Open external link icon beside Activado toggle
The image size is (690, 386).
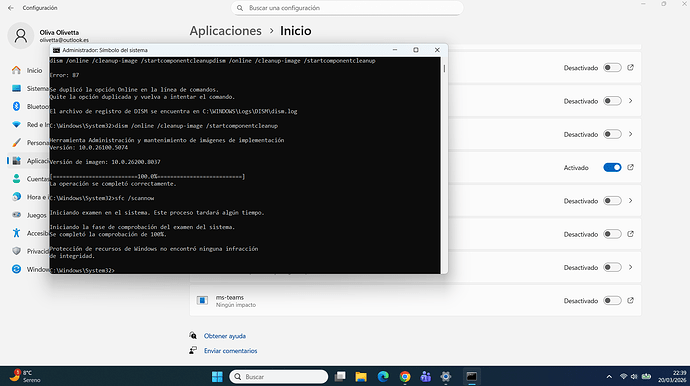(630, 167)
